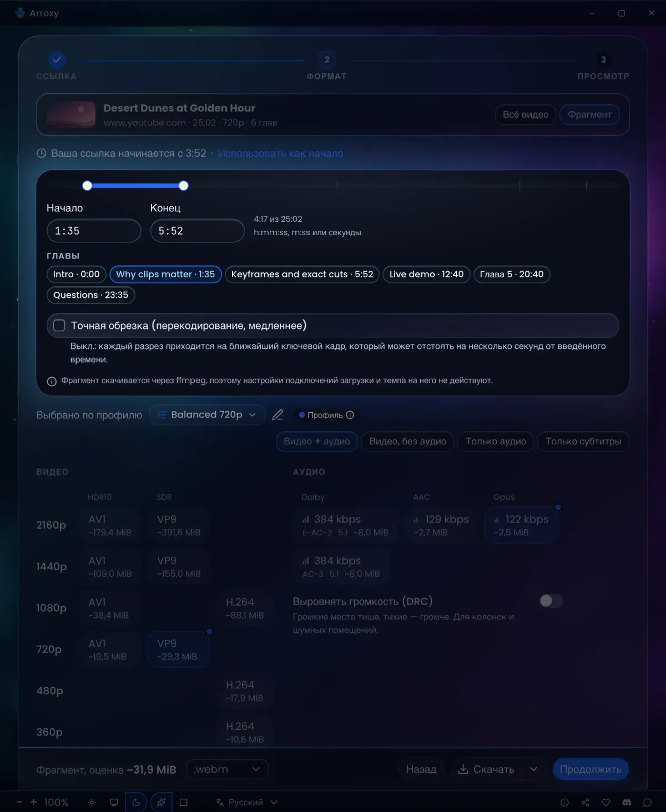Select dark theme moon icon
The image size is (666, 812).
coord(136,803)
